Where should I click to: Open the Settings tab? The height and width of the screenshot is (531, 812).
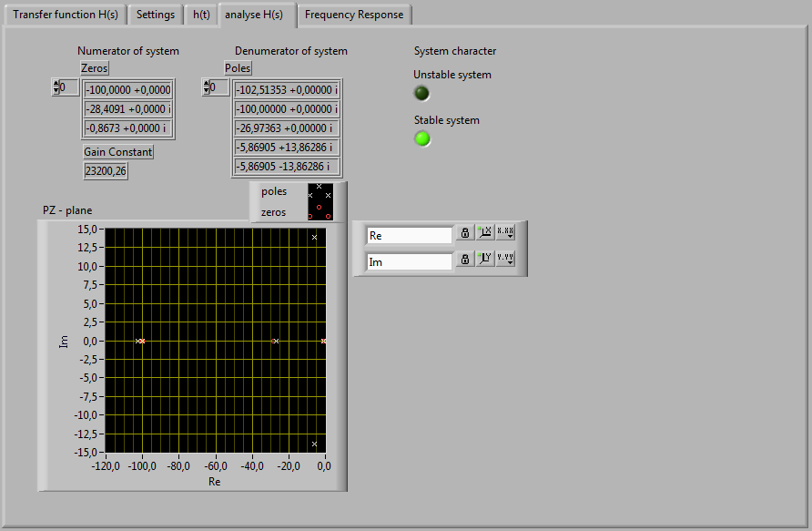click(x=156, y=15)
